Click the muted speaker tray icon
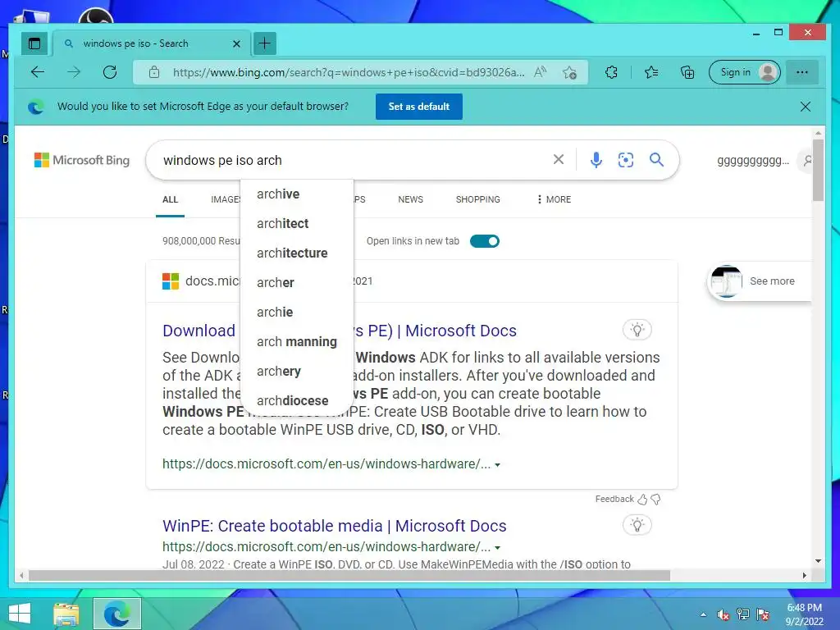 point(723,614)
